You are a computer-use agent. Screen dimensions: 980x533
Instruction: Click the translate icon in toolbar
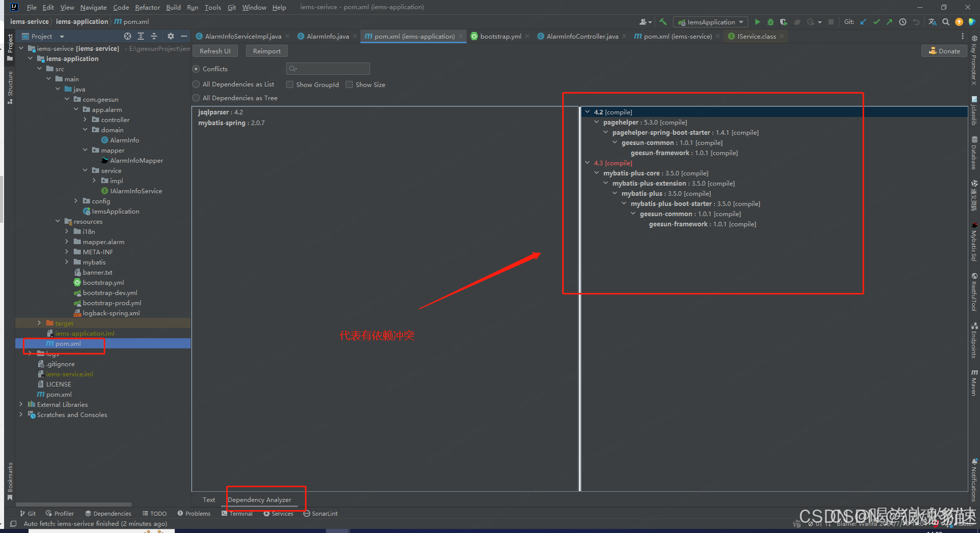coord(932,22)
